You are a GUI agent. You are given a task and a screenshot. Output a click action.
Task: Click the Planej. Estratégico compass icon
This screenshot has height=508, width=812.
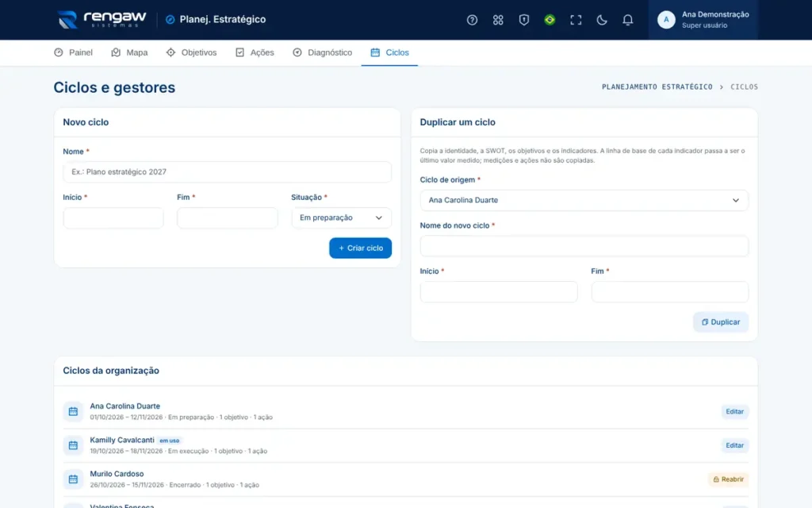click(x=170, y=20)
